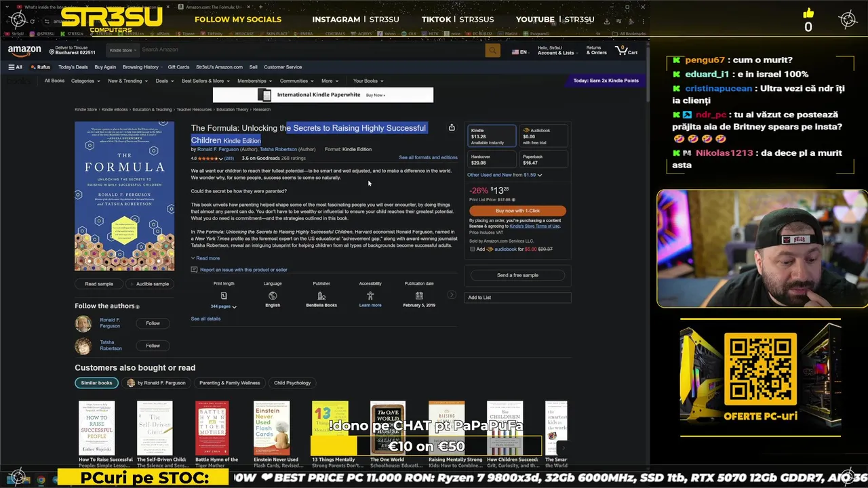The height and width of the screenshot is (488, 868).
Task: Click the Publication date calendar icon
Action: tap(419, 296)
